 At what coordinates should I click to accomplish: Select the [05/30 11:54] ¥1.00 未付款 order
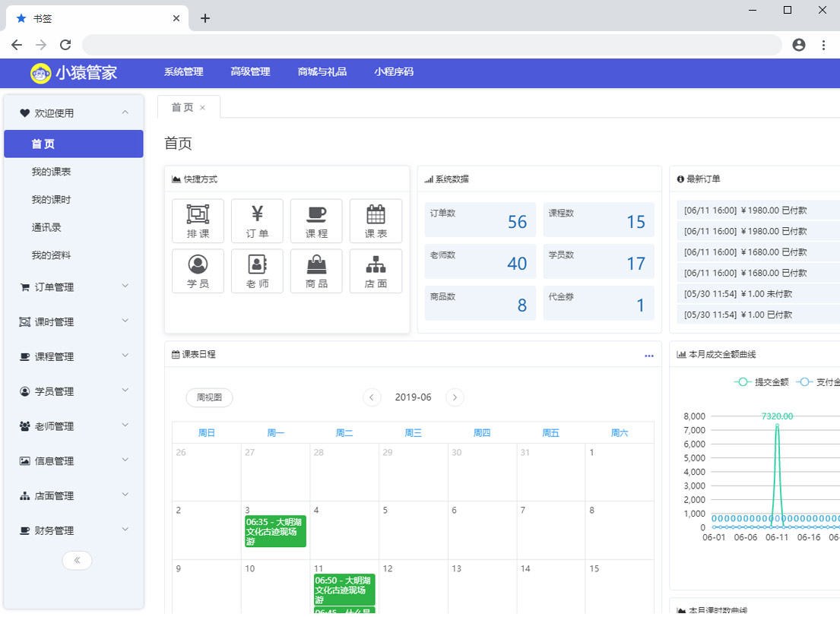pyautogui.click(x=759, y=294)
